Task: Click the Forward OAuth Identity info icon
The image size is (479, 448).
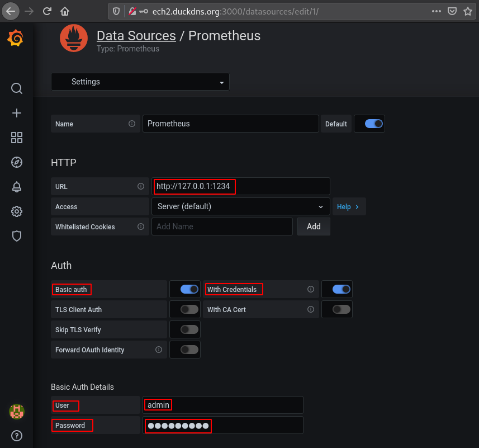Action: (159, 350)
